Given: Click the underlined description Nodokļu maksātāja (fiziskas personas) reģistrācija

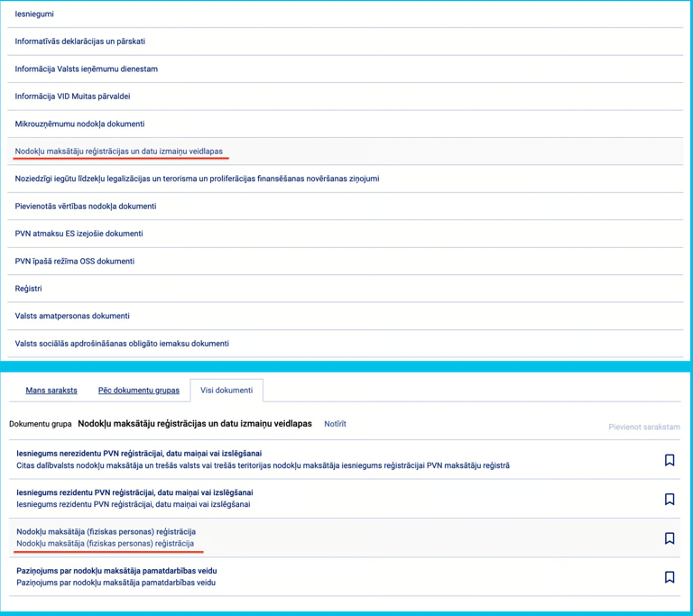Looking at the screenshot, I should [x=106, y=544].
